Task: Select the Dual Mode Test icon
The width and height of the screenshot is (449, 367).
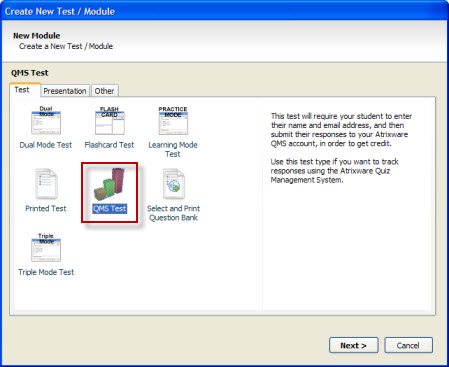Action: click(46, 120)
